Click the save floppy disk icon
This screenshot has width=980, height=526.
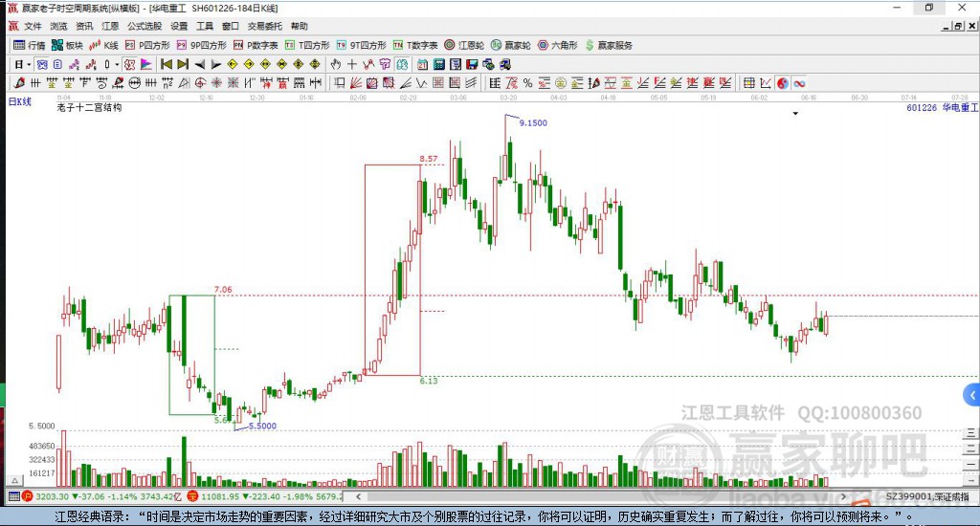472,64
